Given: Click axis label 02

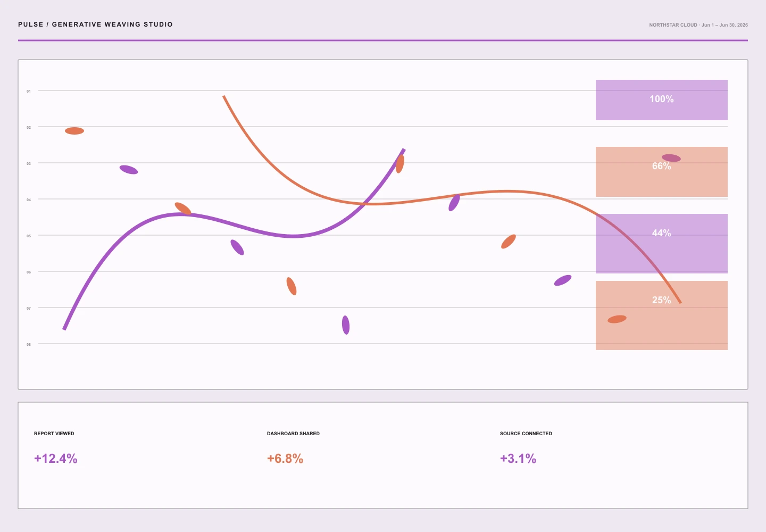Looking at the screenshot, I should click(29, 128).
